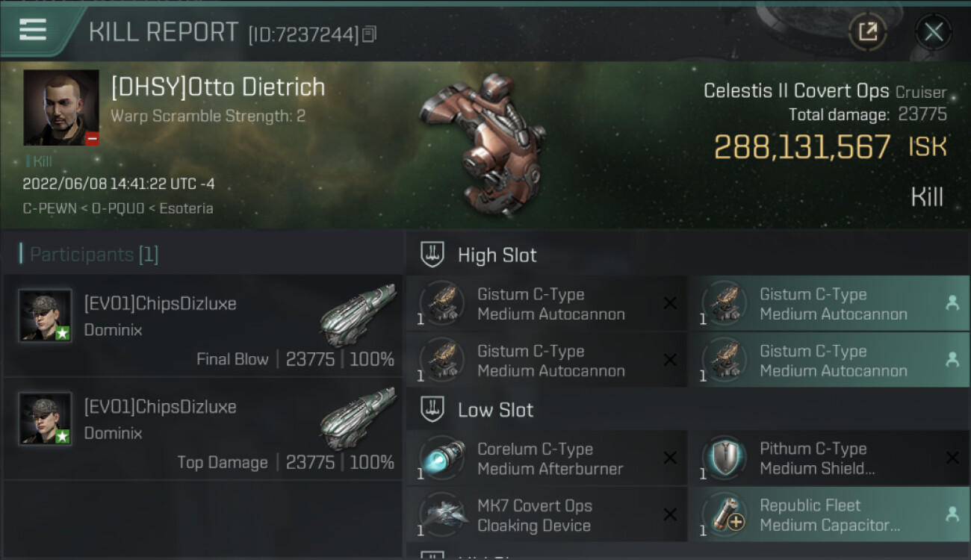The width and height of the screenshot is (971, 560).
Task: Open the Final Blow ChipsDizluxe portrait
Action: click(45, 315)
